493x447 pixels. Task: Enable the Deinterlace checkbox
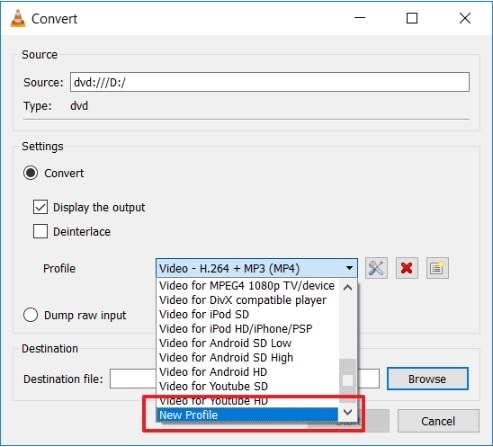click(x=40, y=232)
